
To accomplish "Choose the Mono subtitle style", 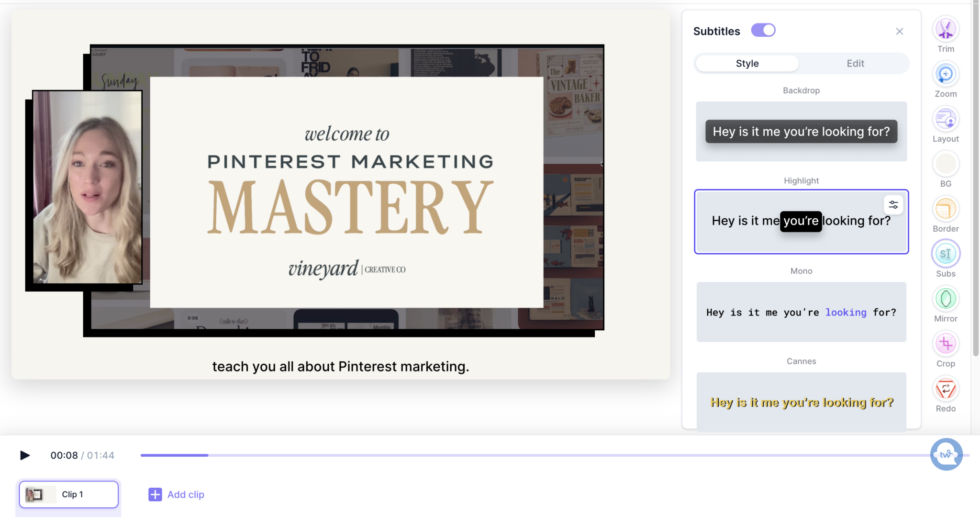I will tap(801, 312).
